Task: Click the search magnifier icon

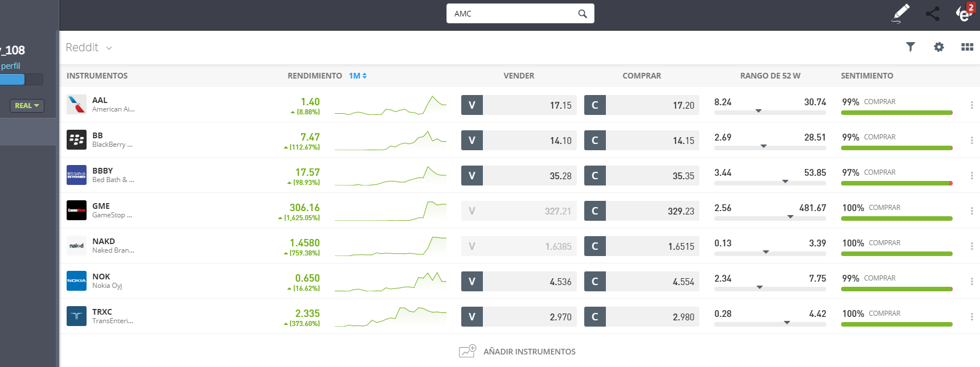Action: coord(583,14)
